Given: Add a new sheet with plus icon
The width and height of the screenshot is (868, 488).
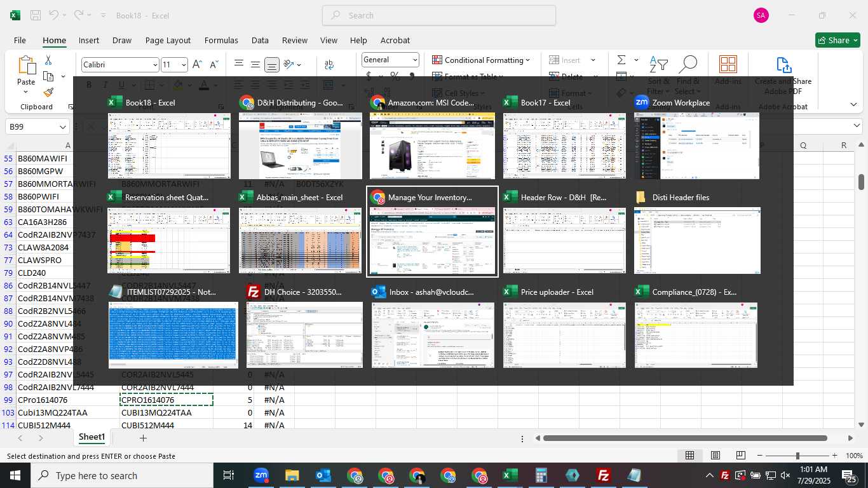Looking at the screenshot, I should coord(143,438).
